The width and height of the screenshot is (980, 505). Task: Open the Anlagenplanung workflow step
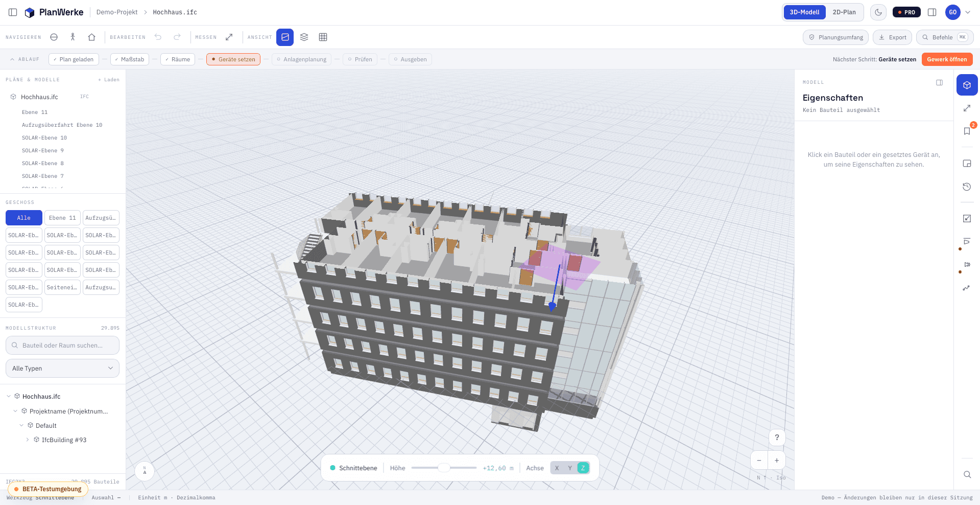[x=301, y=59]
